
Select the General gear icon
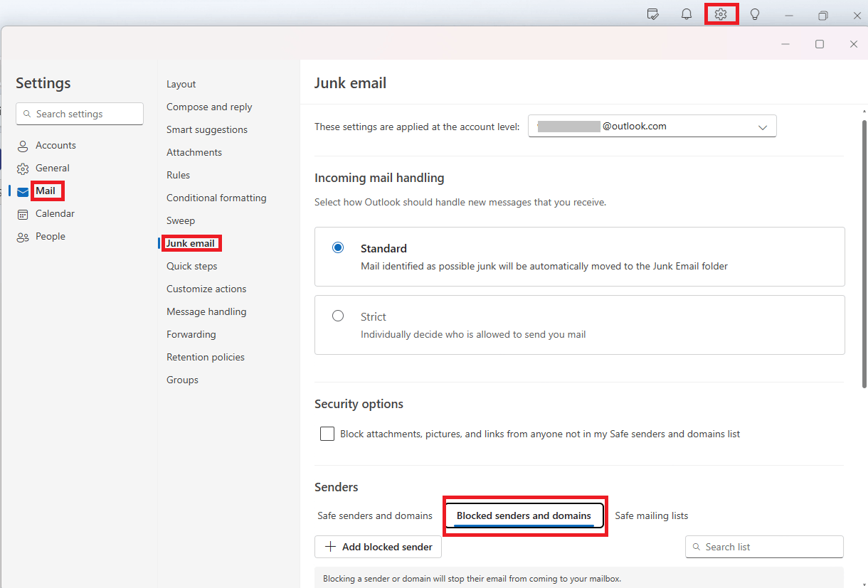23,168
